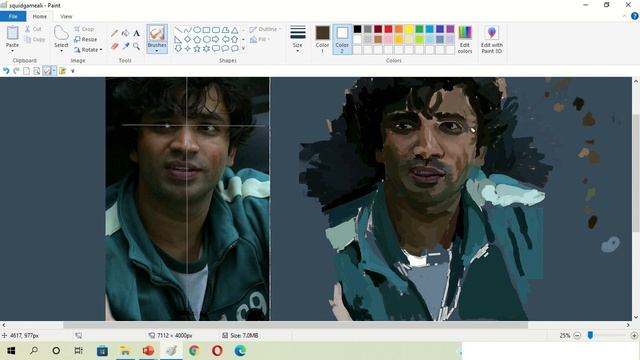Choose the Down arrow shape
The image size is (640, 360).
click(x=178, y=49)
